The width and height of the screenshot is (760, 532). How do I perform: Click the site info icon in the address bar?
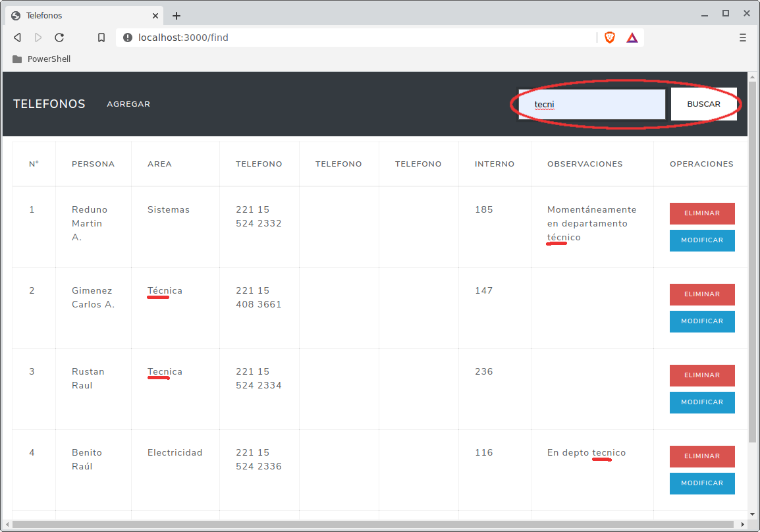tap(128, 38)
